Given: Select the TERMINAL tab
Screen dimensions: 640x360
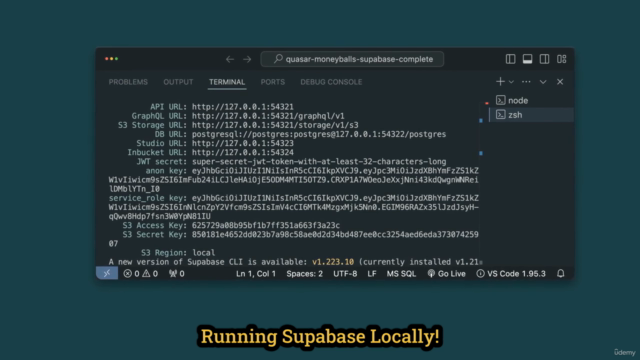Looking at the screenshot, I should tap(227, 82).
